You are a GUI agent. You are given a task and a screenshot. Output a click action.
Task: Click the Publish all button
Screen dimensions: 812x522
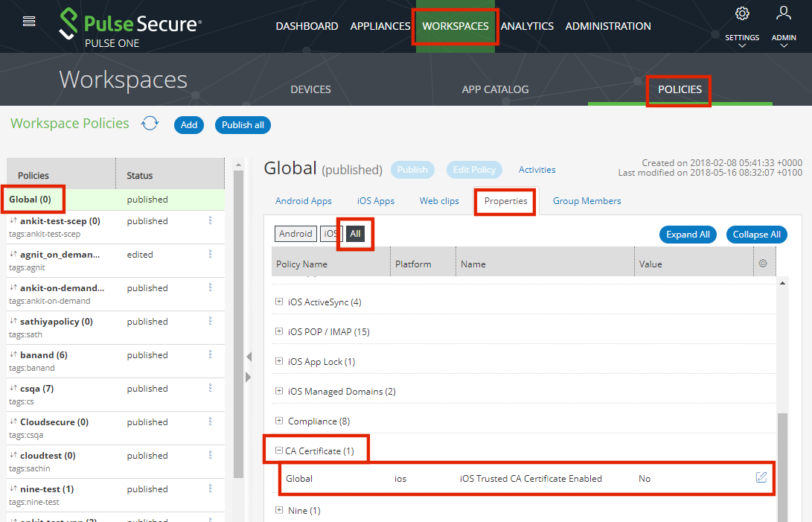(243, 125)
